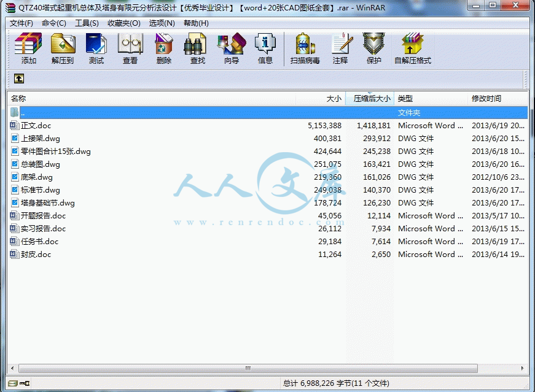This screenshot has height=392, width=535.
Task: Click the Extract To (解压到) icon
Action: (x=63, y=44)
